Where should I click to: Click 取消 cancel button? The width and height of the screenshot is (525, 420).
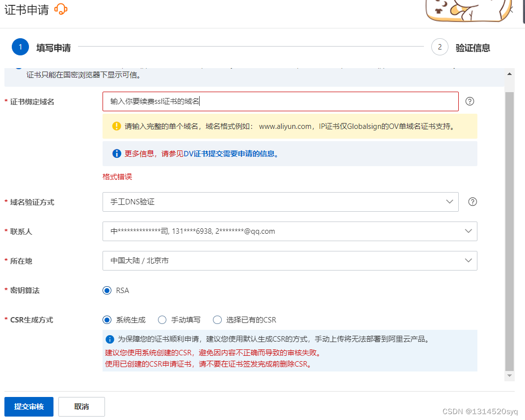82,406
